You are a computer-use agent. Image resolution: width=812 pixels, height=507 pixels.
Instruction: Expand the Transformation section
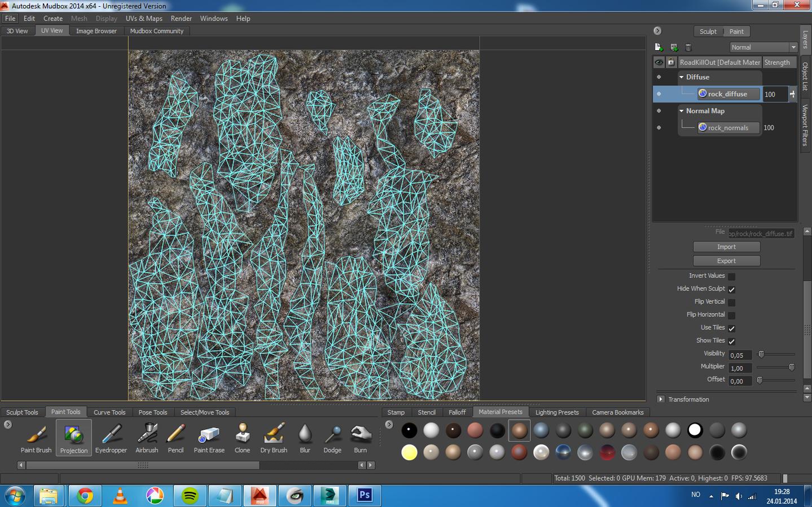pyautogui.click(x=660, y=399)
